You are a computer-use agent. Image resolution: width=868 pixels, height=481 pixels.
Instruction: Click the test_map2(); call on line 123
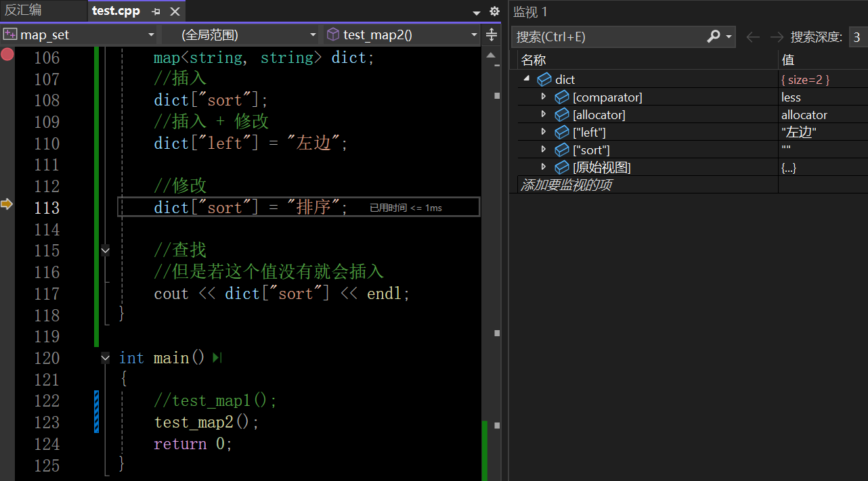coord(207,422)
